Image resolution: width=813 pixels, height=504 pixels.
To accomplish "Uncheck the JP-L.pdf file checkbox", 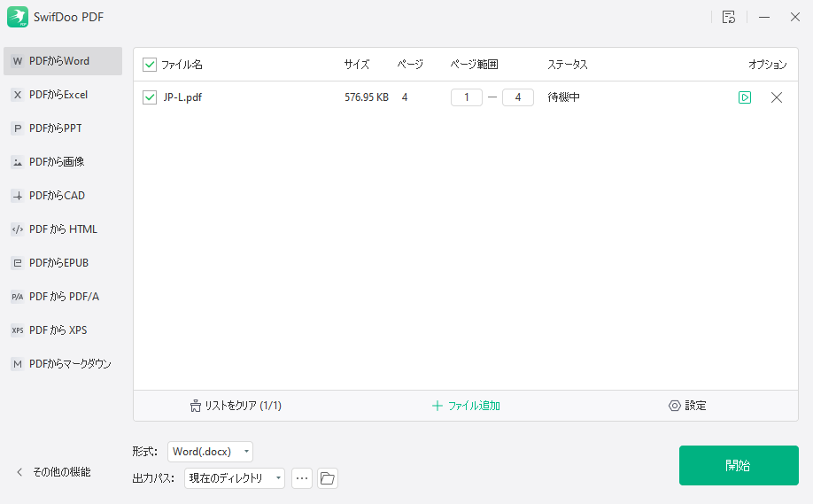I will pyautogui.click(x=150, y=97).
